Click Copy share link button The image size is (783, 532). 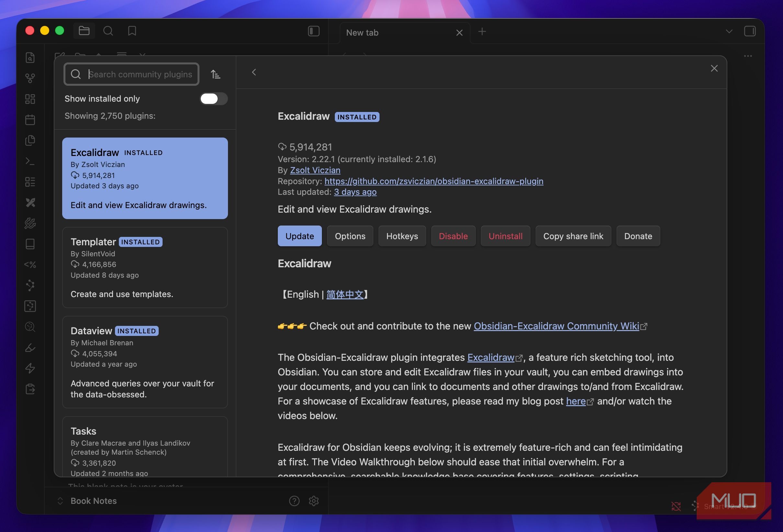[x=573, y=236]
